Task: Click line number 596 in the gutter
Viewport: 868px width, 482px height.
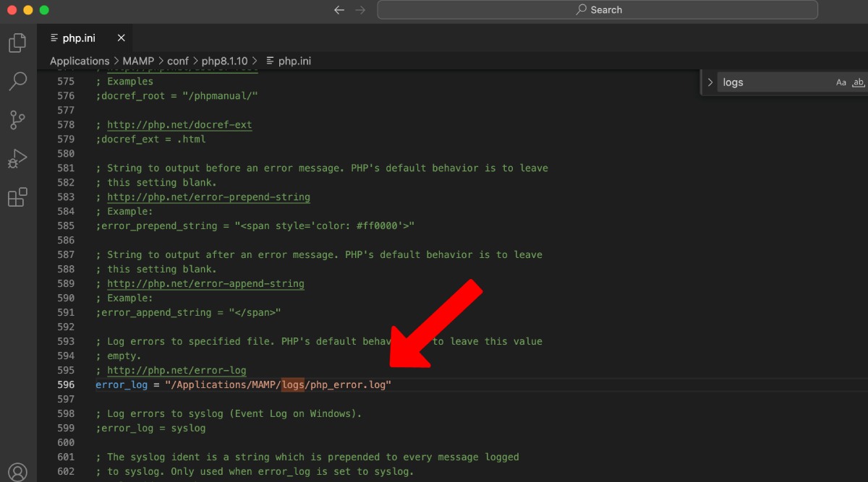Action: [66, 384]
